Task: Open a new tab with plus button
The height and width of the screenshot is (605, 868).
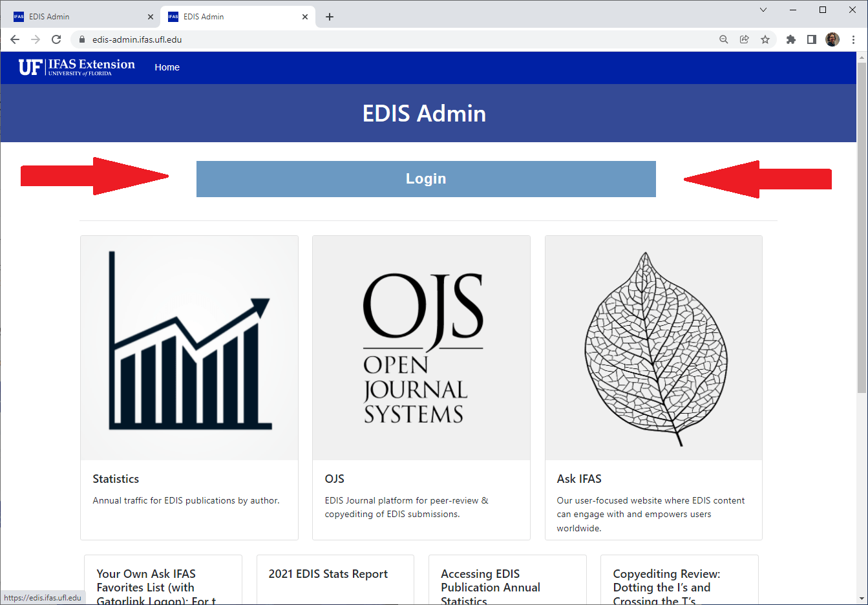Action: (330, 17)
